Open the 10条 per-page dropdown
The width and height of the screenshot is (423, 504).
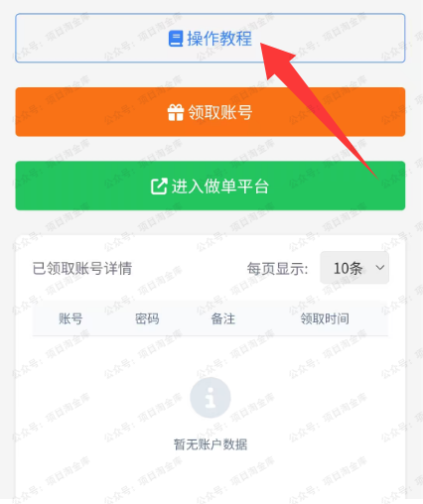point(354,268)
